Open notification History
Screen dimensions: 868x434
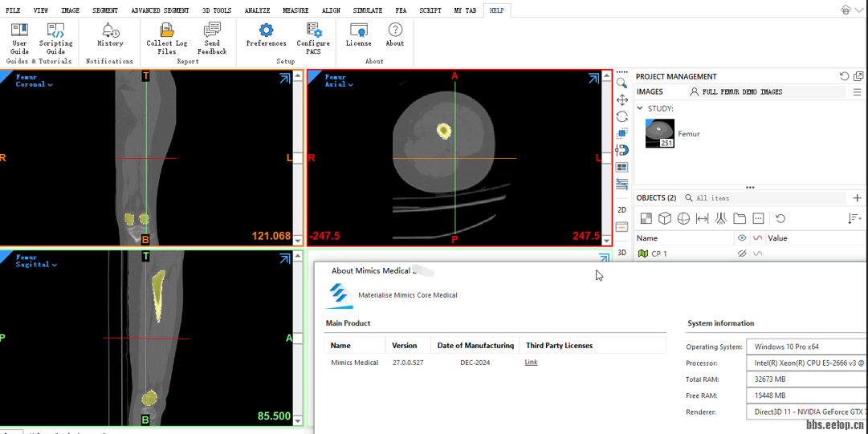point(110,35)
